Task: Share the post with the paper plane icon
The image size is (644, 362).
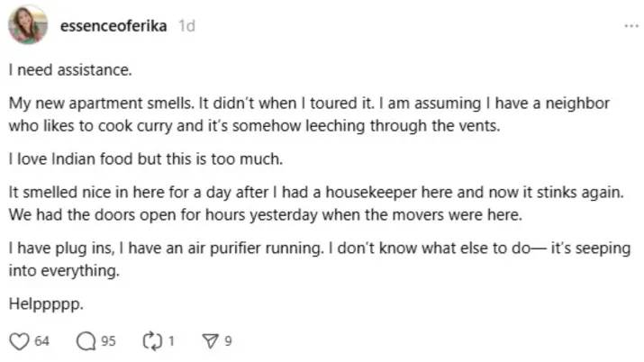Action: (x=210, y=341)
